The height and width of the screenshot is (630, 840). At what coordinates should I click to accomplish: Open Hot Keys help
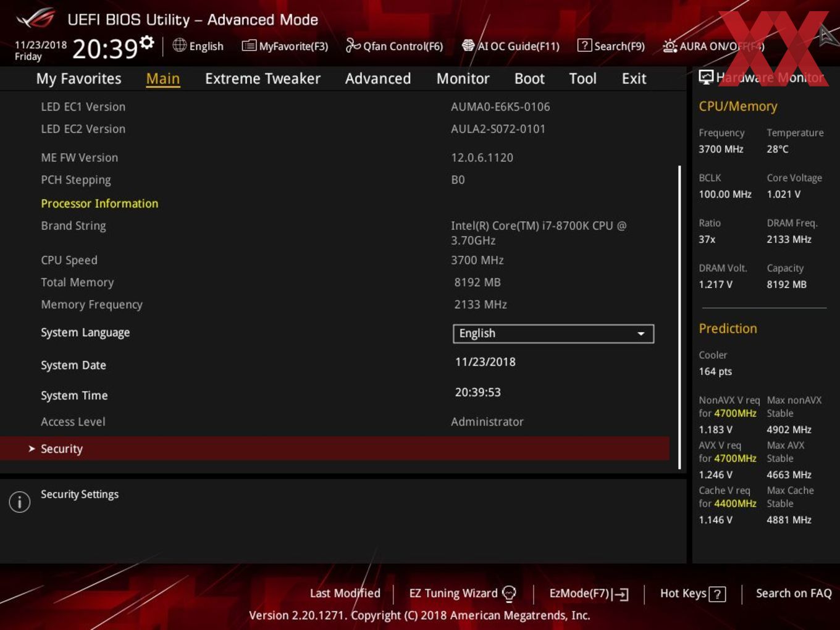[692, 594]
